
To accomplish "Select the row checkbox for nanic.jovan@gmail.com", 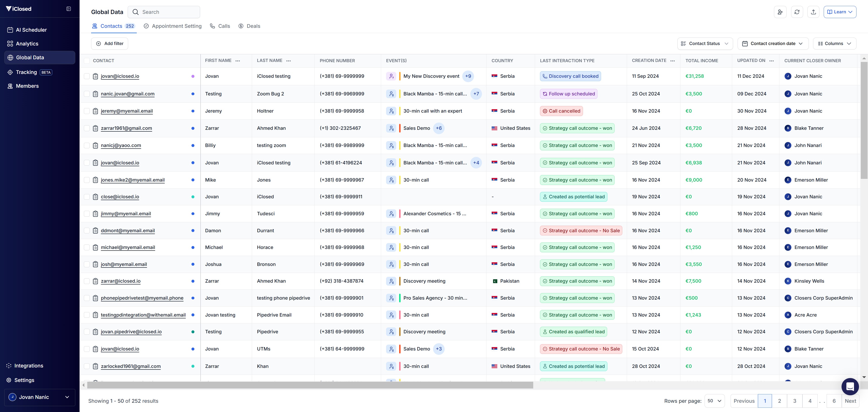I will (87, 94).
